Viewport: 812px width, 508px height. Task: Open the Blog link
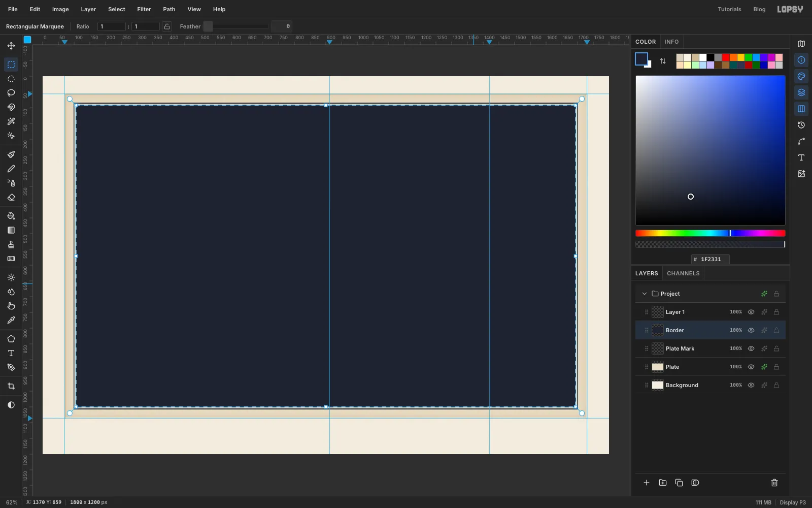(759, 9)
